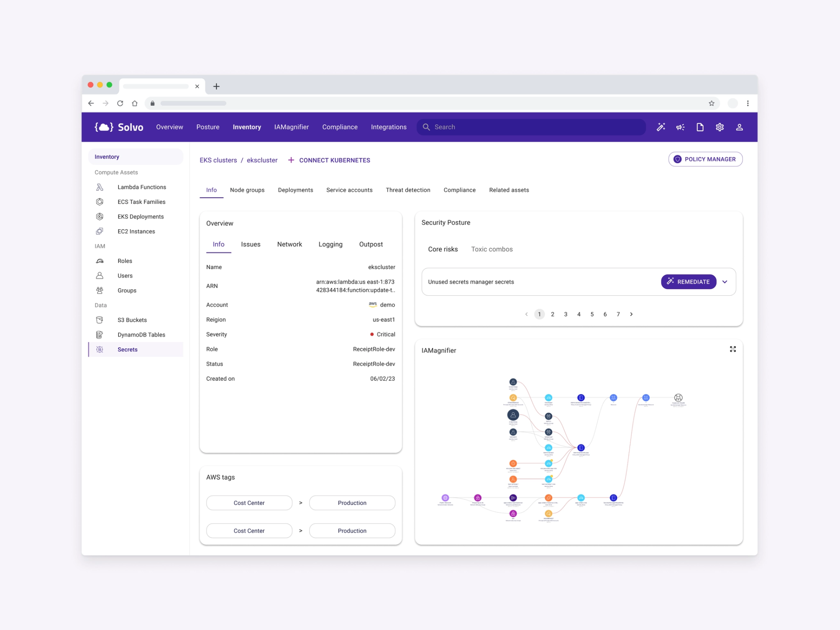Image resolution: width=840 pixels, height=630 pixels.
Task: Click CONNECT KUBERNETES link
Action: (329, 160)
